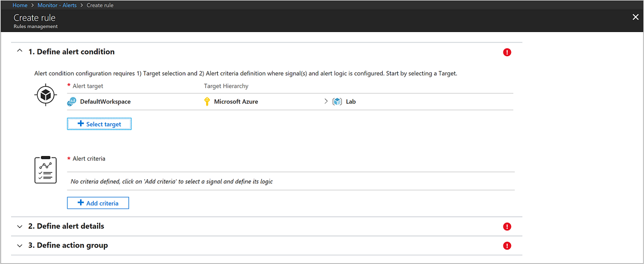Click red error icon for alert details
This screenshot has height=264, width=644.
click(507, 227)
